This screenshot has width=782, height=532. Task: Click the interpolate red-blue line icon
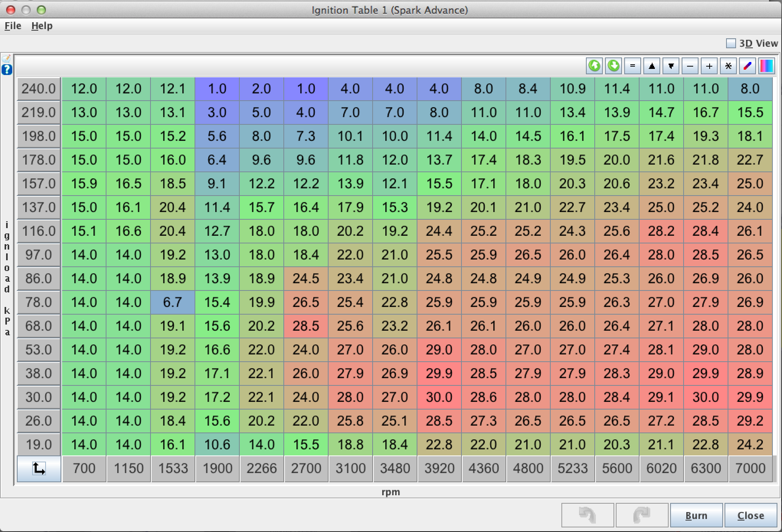point(747,66)
